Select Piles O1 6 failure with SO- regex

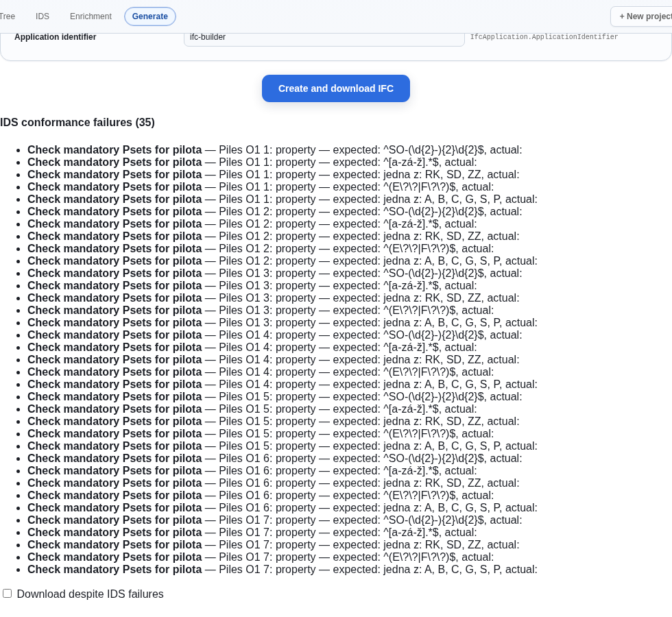pyautogui.click(x=275, y=459)
